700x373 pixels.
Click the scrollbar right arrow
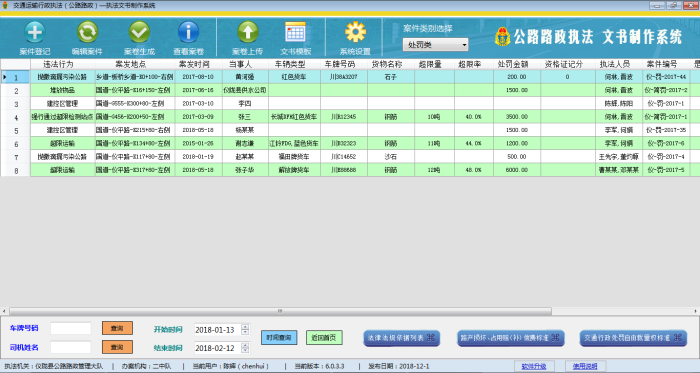coord(696,311)
